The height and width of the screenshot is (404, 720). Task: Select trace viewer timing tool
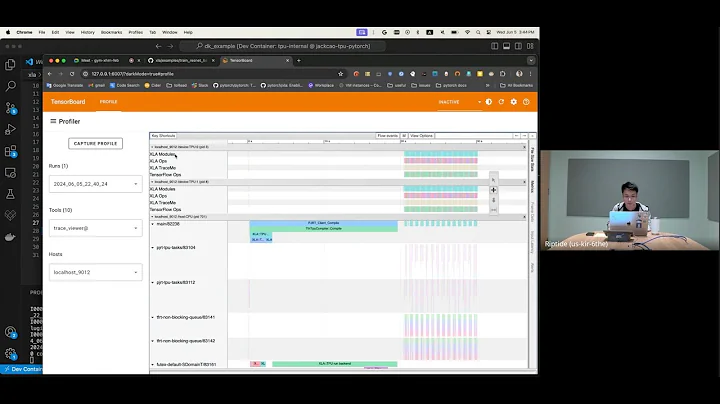pyautogui.click(x=494, y=210)
